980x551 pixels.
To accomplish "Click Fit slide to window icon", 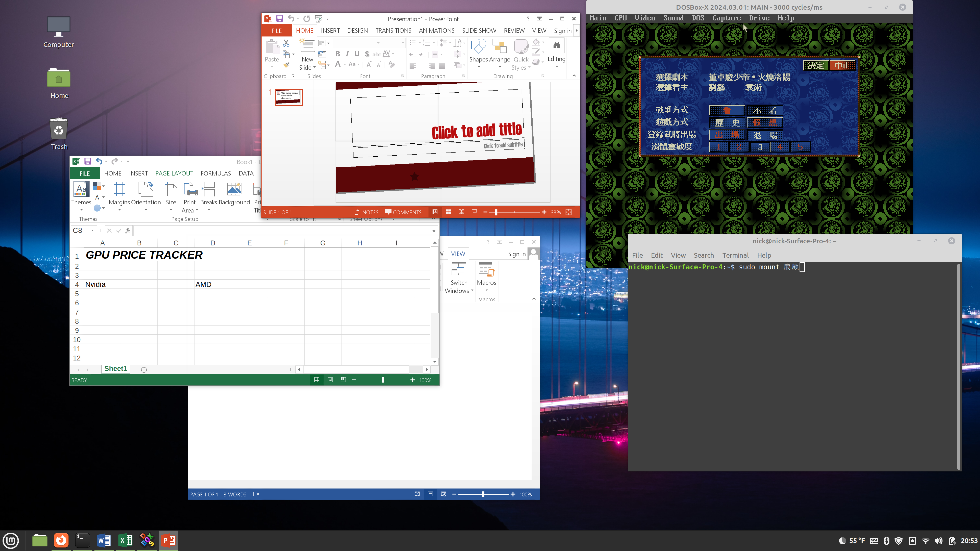I will [569, 212].
